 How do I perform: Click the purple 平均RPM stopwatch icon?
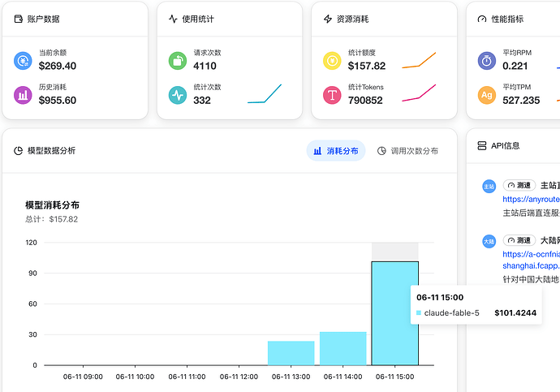pos(487,61)
